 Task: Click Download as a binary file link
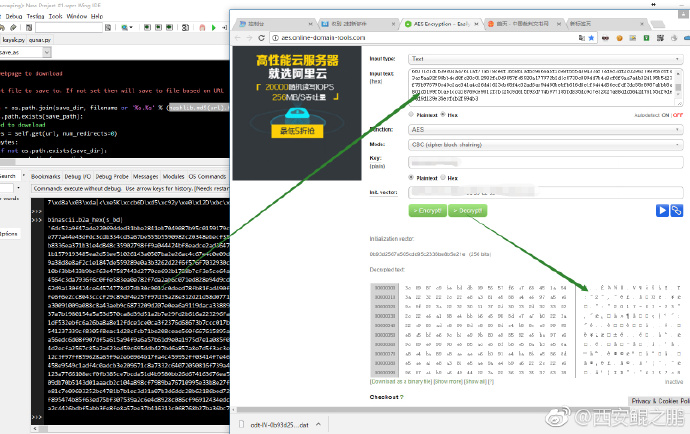pyautogui.click(x=401, y=382)
